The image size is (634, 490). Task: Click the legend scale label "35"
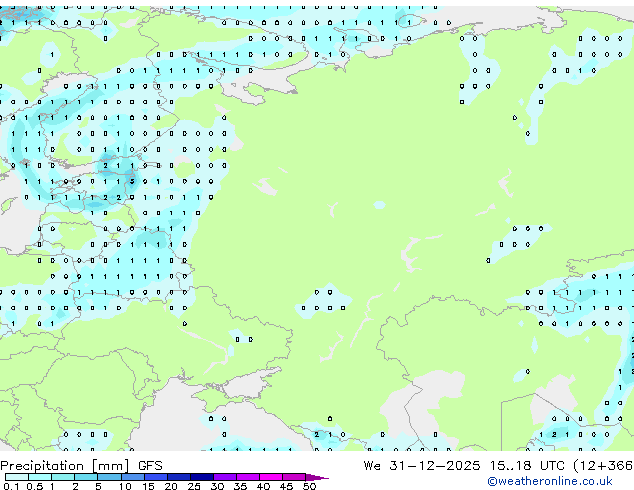pyautogui.click(x=240, y=486)
